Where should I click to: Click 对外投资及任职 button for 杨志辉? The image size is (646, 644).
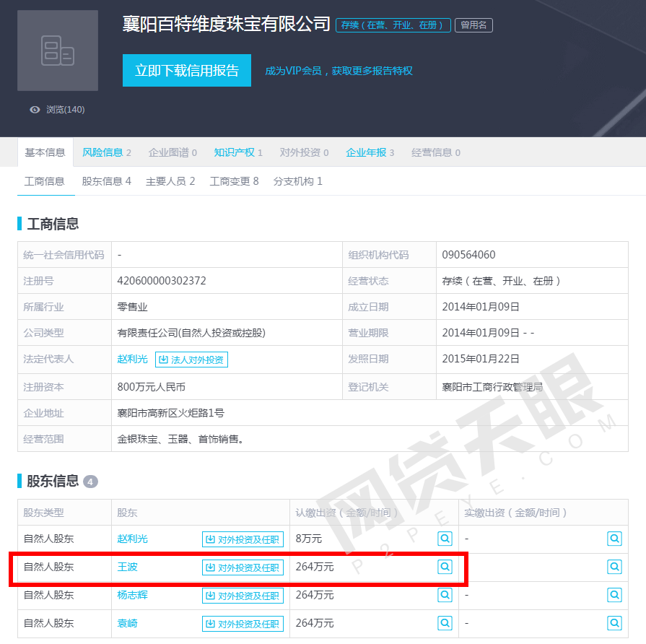tap(243, 596)
